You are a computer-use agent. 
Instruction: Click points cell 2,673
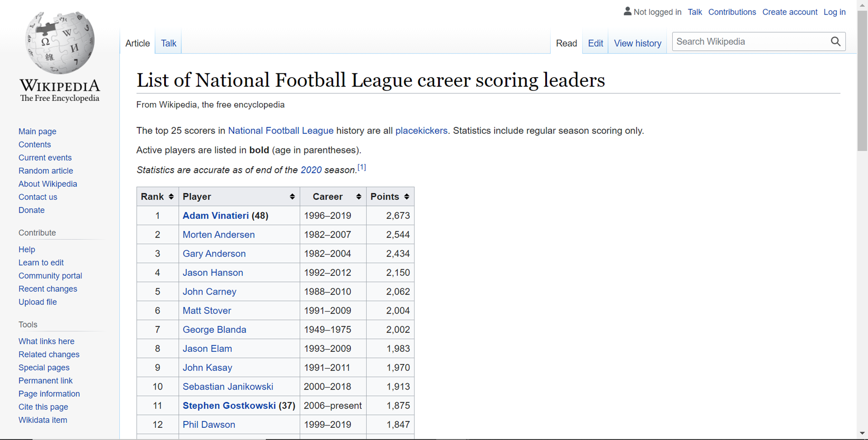(x=390, y=216)
